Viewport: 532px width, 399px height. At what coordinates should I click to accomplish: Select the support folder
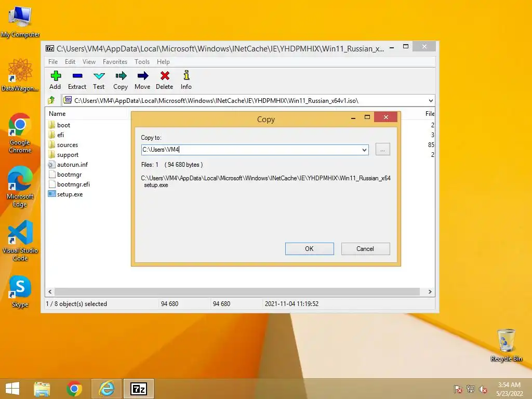[63, 155]
